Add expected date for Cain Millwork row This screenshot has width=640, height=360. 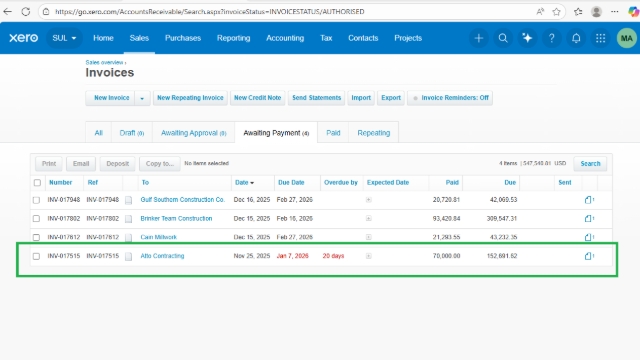(369, 237)
